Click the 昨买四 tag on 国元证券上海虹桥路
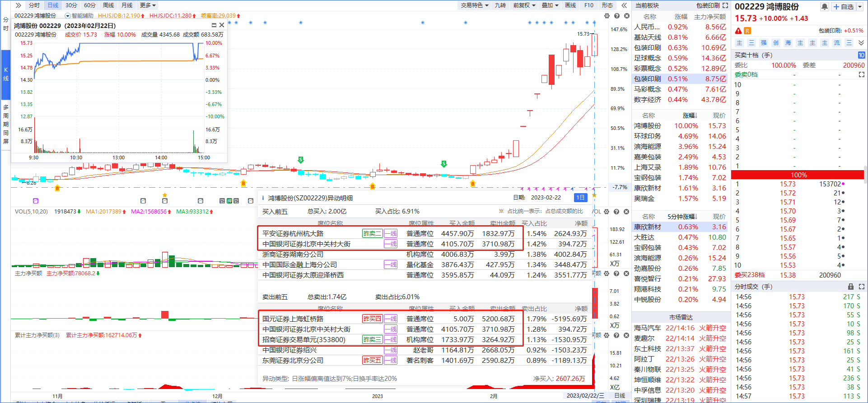The height and width of the screenshot is (403, 868). 372,319
